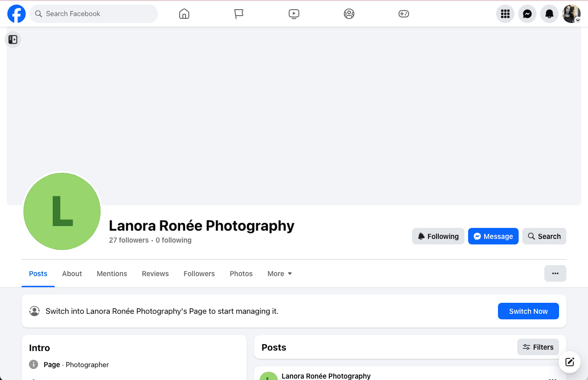Viewport: 588px width, 380px height.
Task: Click the Facebook logo icon
Action: (17, 14)
